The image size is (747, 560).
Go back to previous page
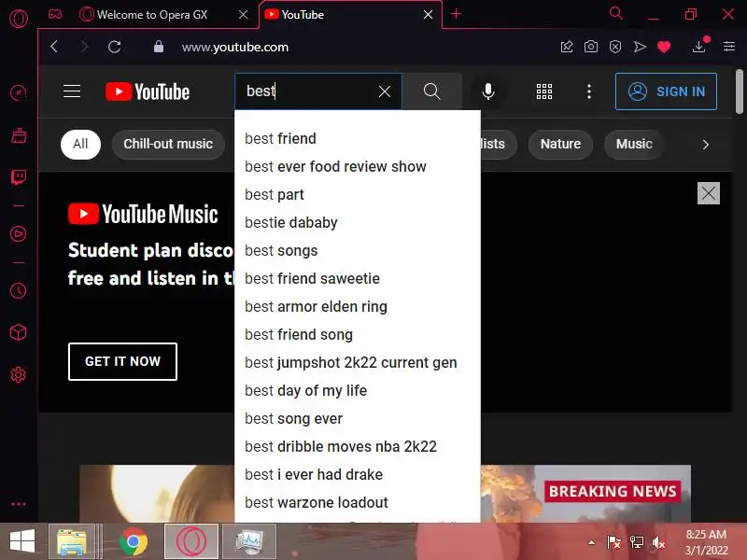coord(54,47)
